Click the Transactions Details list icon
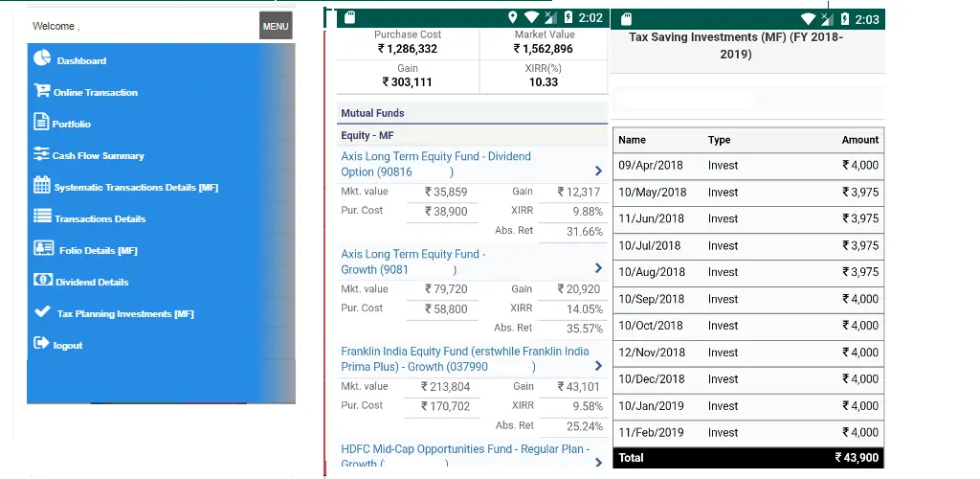The height and width of the screenshot is (479, 980). click(42, 216)
